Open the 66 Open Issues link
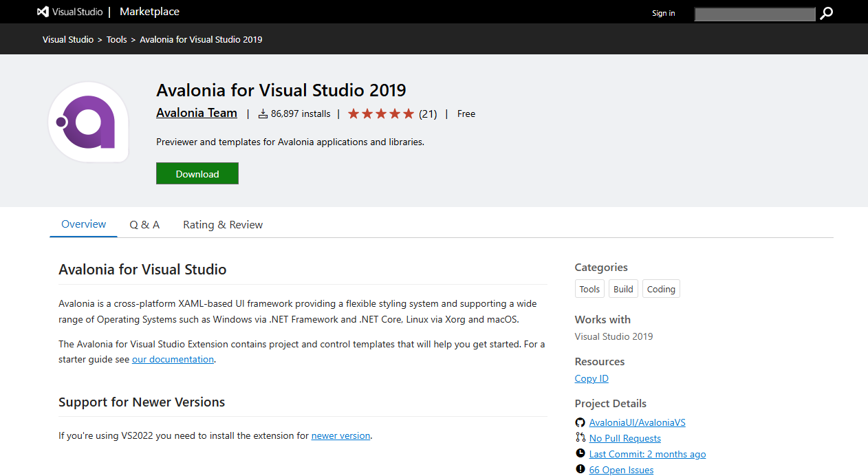 622,470
